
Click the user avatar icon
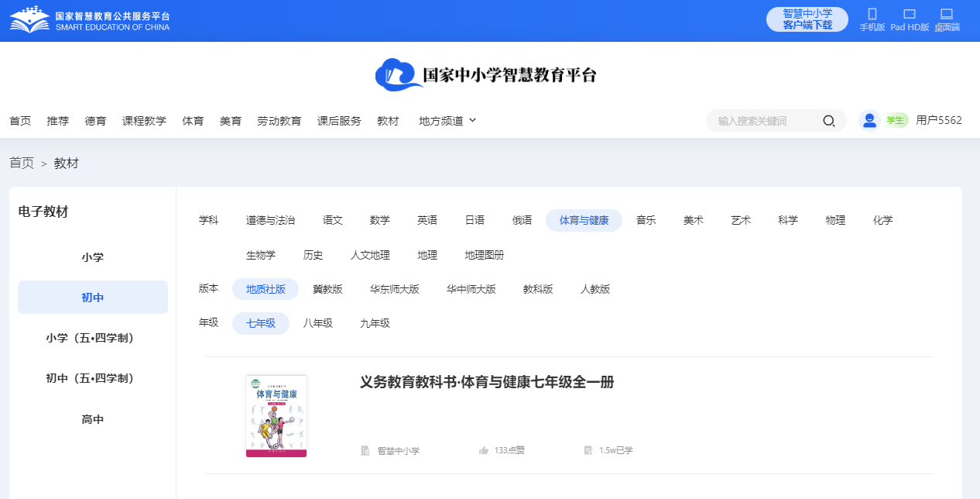[869, 120]
